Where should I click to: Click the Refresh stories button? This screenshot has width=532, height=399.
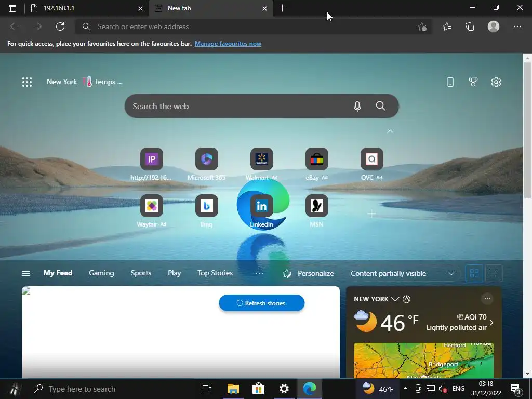pyautogui.click(x=262, y=303)
